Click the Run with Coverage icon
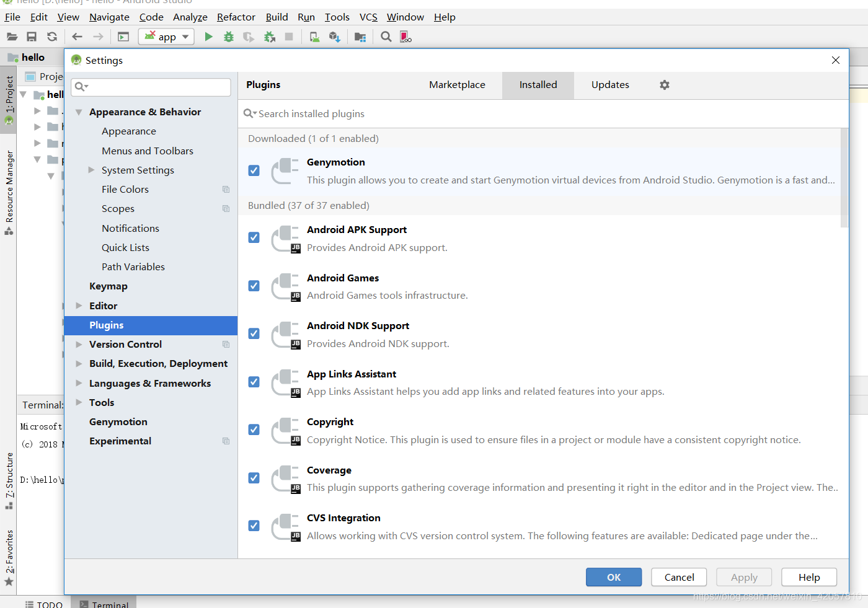Image resolution: width=868 pixels, height=608 pixels. click(x=249, y=37)
